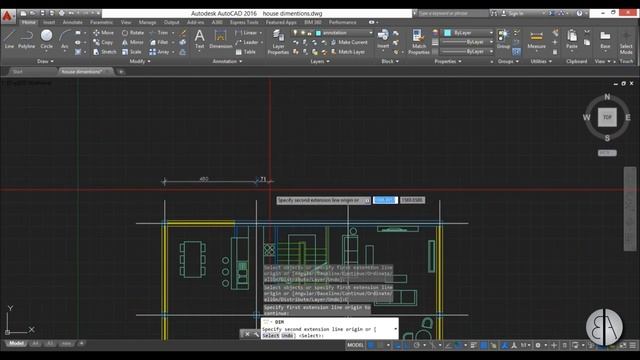The image size is (640, 360).
Task: Add new layout tab with plus
Action: coord(81,344)
